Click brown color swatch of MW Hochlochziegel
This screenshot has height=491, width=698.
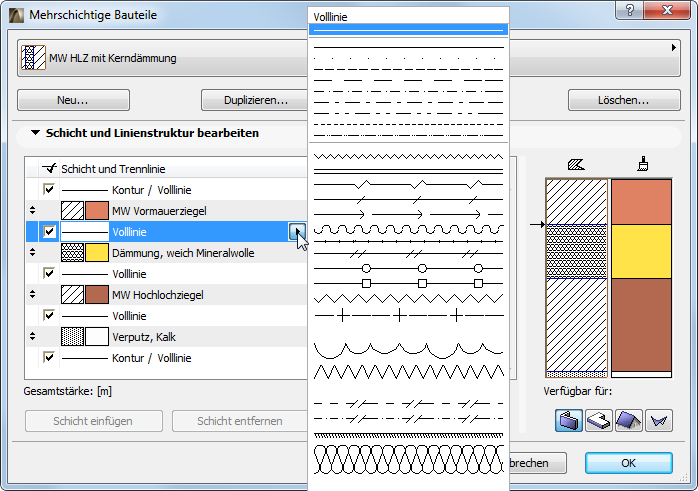[97, 295]
